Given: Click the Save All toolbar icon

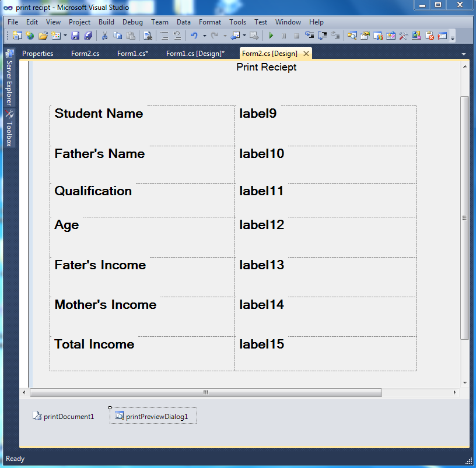Looking at the screenshot, I should point(88,36).
